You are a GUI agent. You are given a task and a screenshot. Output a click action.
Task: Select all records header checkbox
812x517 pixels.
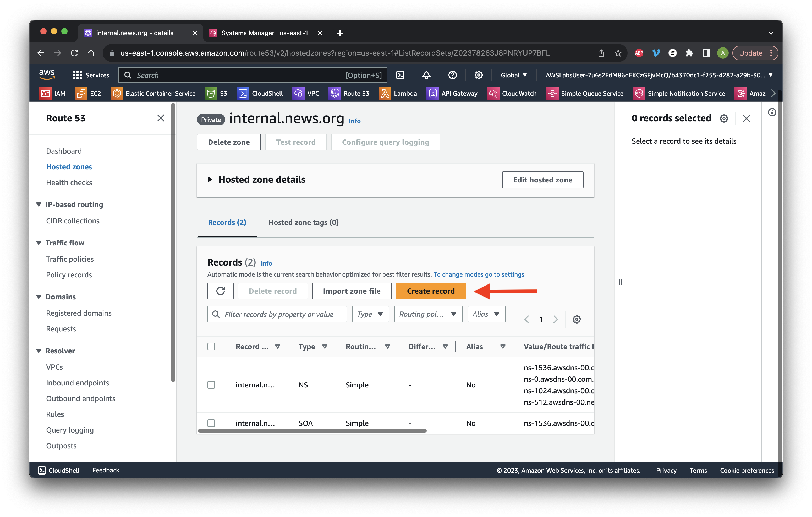coord(211,347)
